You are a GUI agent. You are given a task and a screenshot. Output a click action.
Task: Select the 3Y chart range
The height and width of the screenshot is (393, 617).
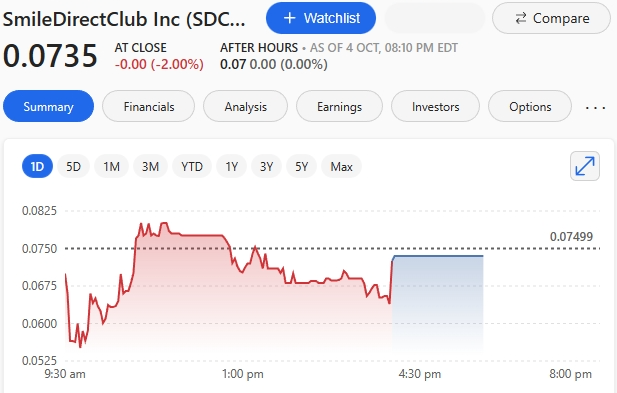(266, 166)
